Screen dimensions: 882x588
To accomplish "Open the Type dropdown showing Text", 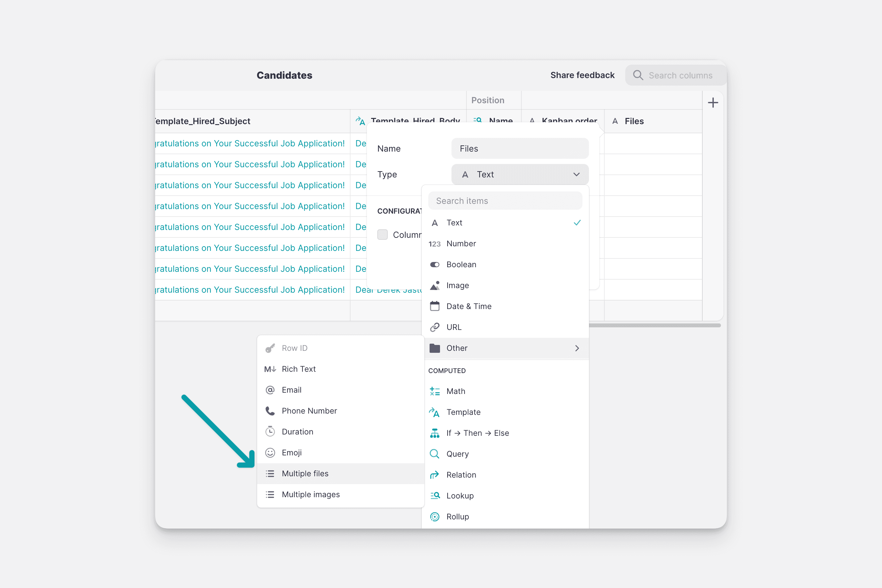I will [x=520, y=174].
